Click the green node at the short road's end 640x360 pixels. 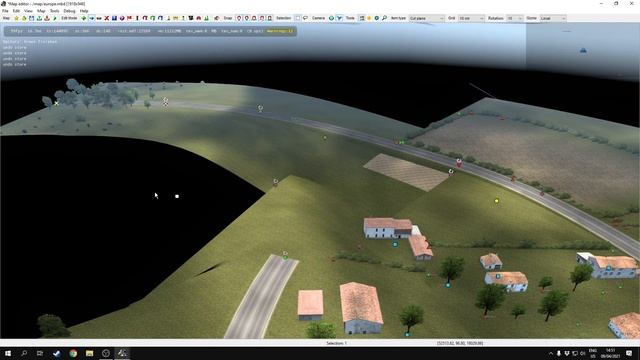[x=285, y=257]
